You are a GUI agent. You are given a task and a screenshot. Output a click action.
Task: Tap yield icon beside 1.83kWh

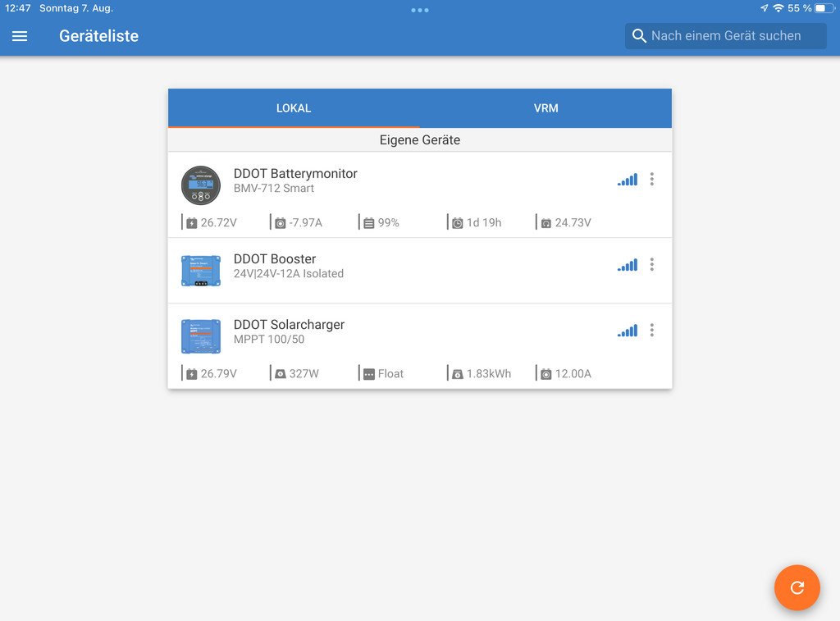(458, 374)
